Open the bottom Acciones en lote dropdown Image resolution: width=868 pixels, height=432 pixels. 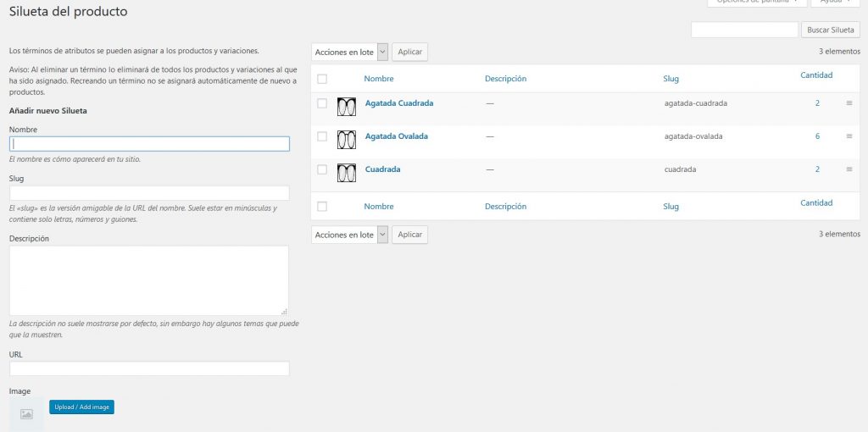point(349,235)
